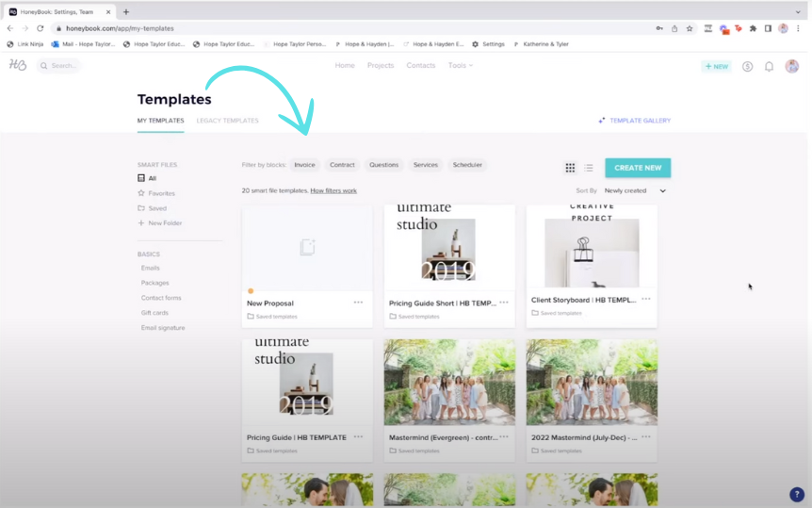This screenshot has width=812, height=508.
Task: Open the Chrome profile avatar in toolbar
Action: (x=783, y=28)
